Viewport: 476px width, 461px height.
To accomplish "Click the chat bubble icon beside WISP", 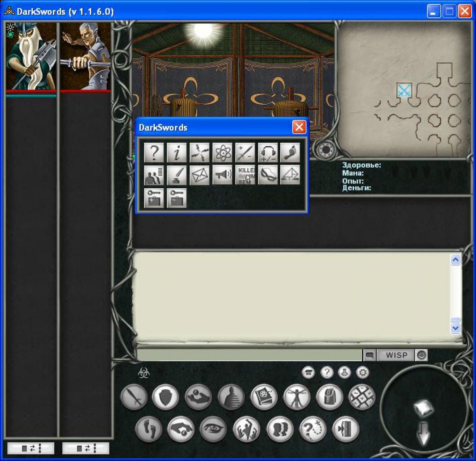I will pos(370,355).
